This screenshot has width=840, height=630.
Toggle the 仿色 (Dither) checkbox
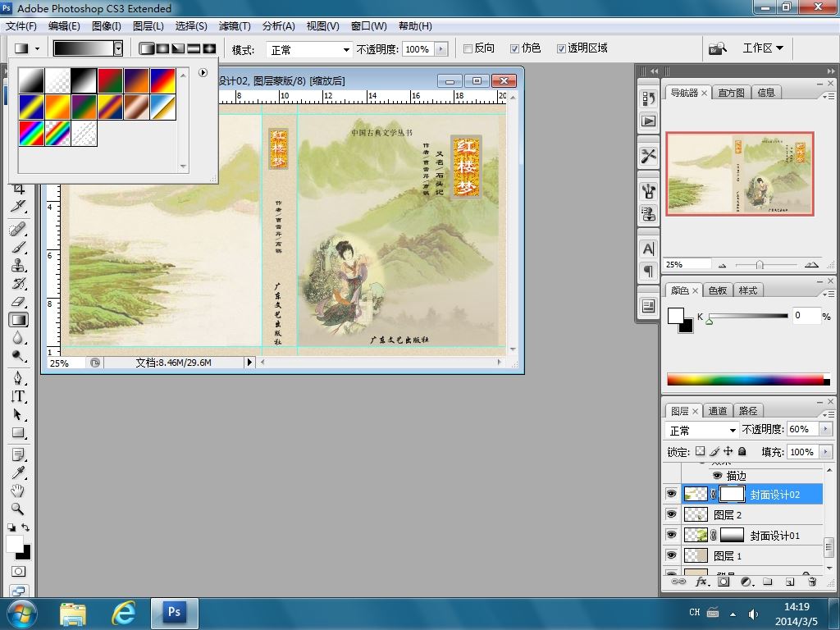[514, 48]
